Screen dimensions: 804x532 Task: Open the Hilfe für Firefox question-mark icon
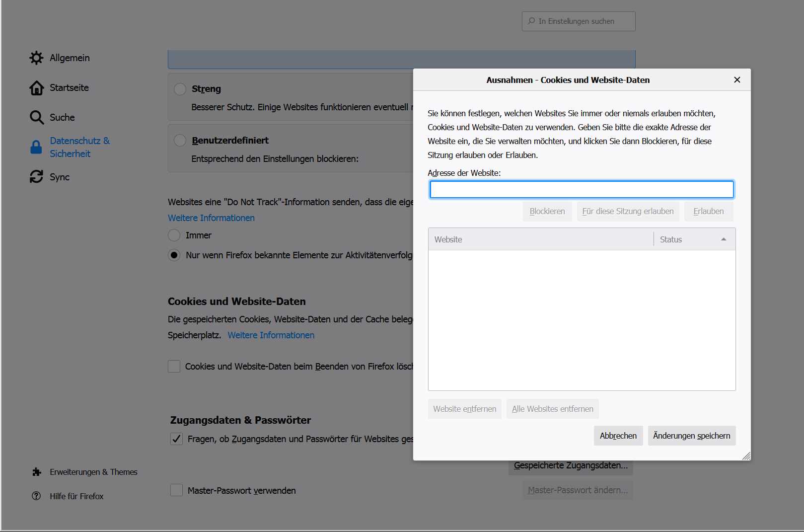click(36, 496)
